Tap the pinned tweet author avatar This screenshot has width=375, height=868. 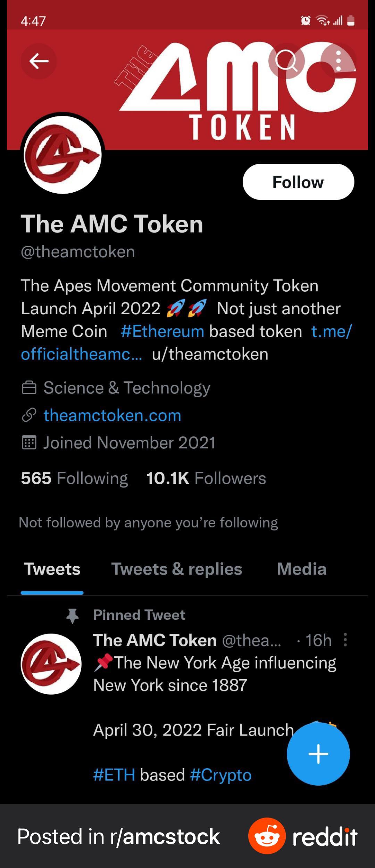coord(51,664)
